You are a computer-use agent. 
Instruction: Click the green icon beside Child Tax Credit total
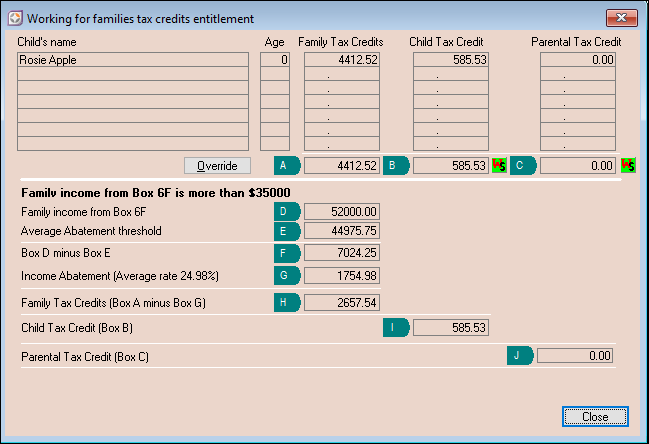(x=499, y=165)
